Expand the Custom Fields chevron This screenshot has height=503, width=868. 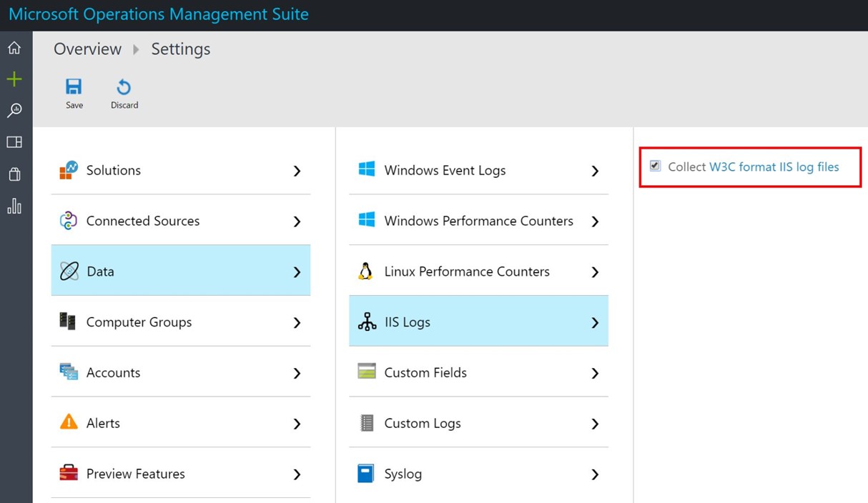(x=595, y=374)
